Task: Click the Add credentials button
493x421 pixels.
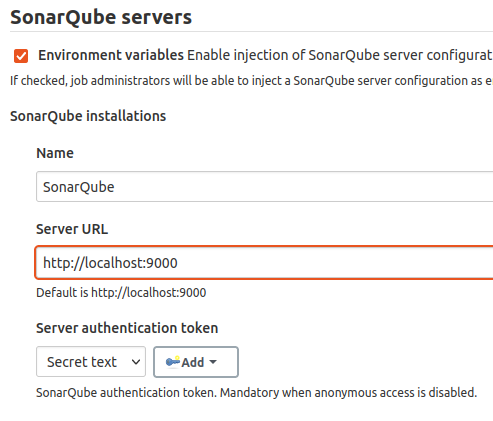Action: point(196,362)
